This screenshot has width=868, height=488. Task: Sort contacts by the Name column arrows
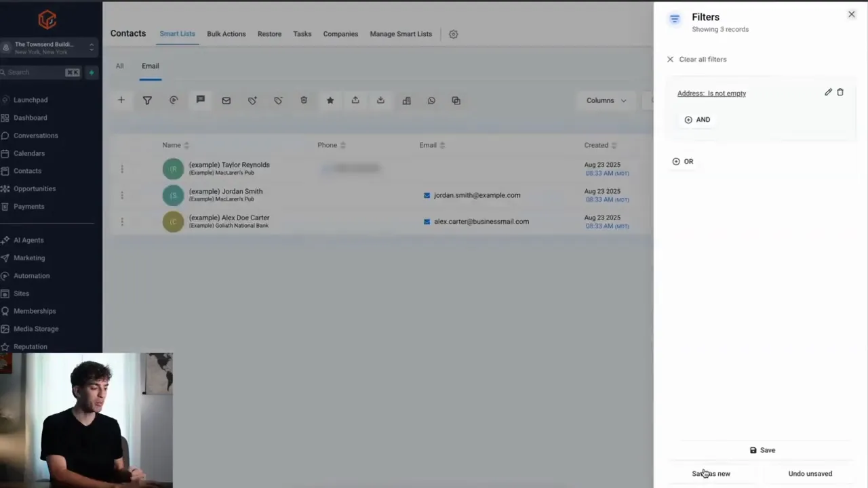pos(186,144)
